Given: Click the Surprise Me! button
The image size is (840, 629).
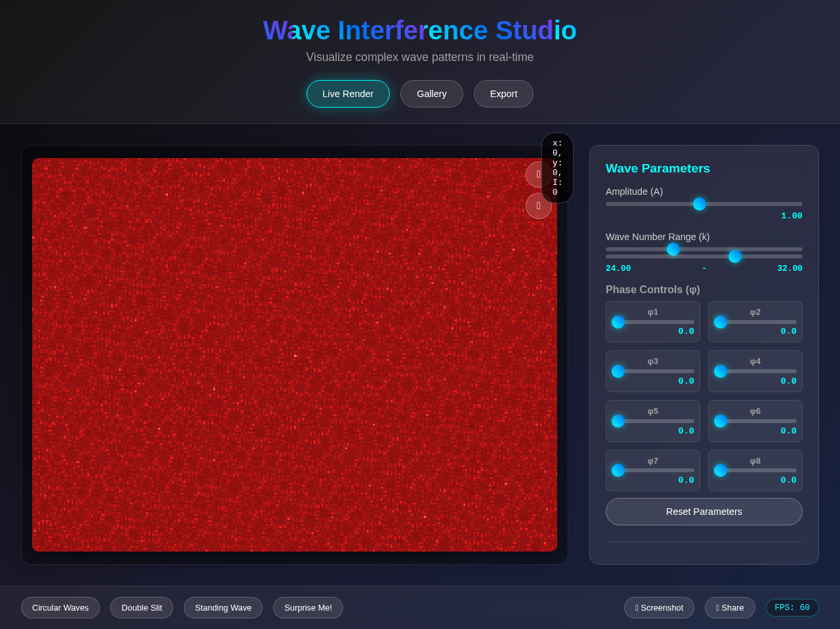Looking at the screenshot, I should click(x=308, y=607).
